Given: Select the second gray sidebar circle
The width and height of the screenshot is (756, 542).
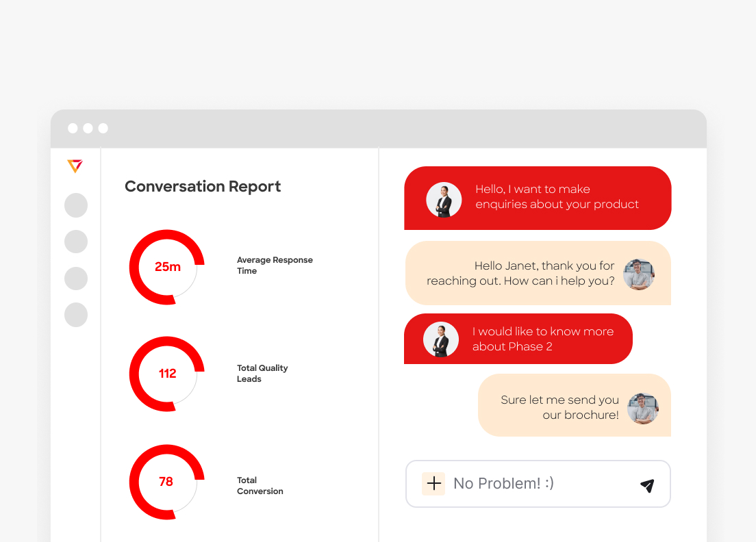Looking at the screenshot, I should (x=76, y=242).
